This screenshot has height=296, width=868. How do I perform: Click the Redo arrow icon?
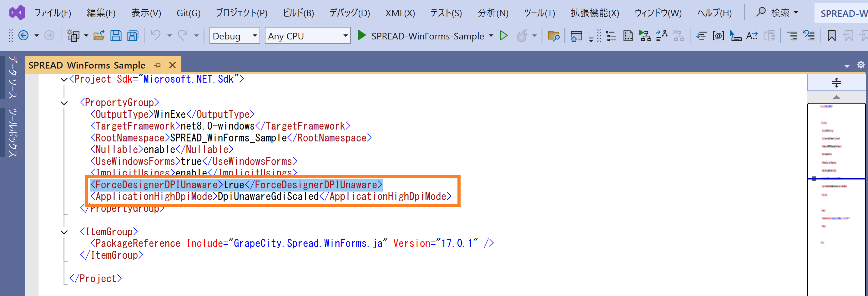point(183,35)
